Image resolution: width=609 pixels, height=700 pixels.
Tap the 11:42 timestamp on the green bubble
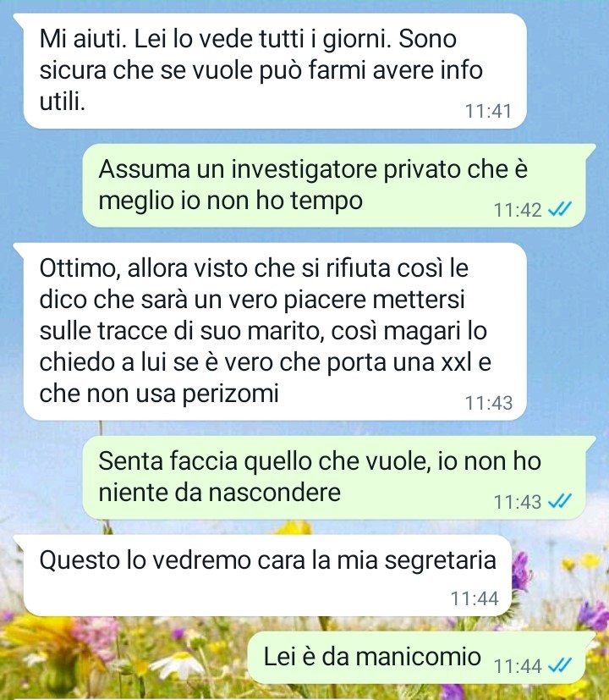click(x=517, y=209)
